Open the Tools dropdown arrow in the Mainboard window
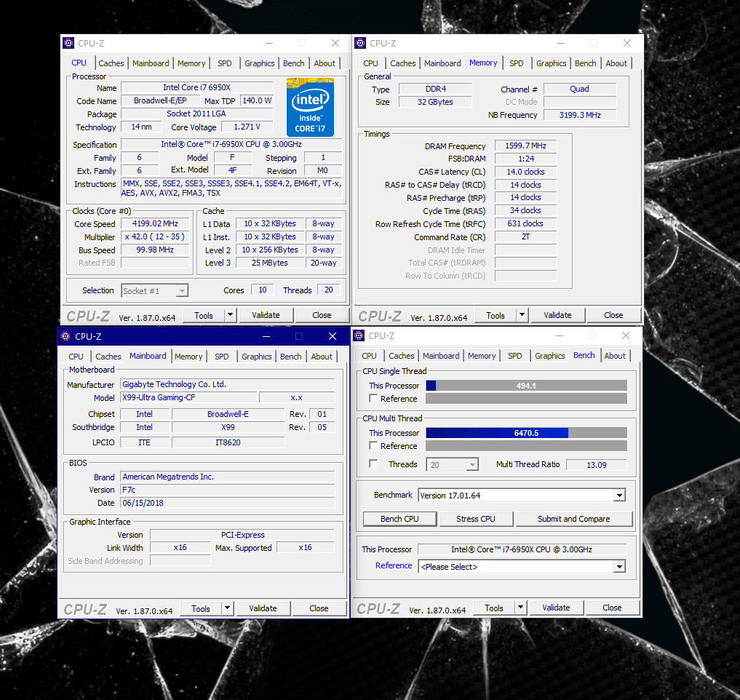Screen dimensions: 740x700 [x=227, y=608]
